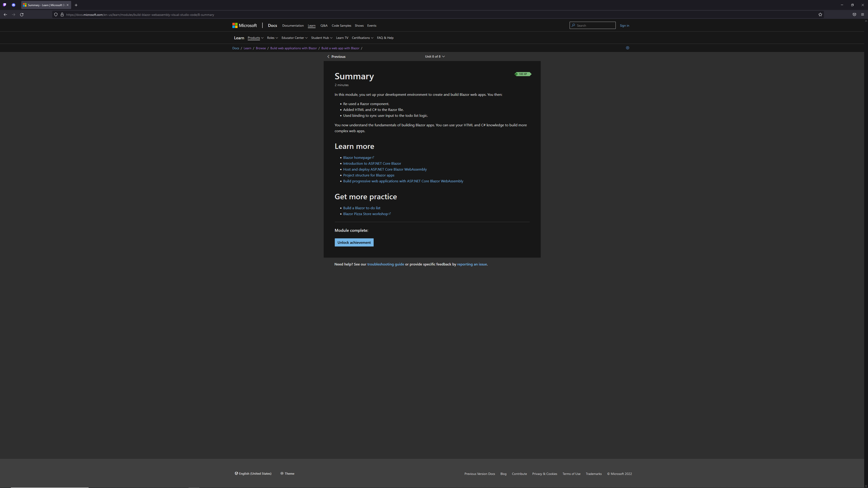Select the first pinned tab icon
868x488 pixels.
coord(5,5)
